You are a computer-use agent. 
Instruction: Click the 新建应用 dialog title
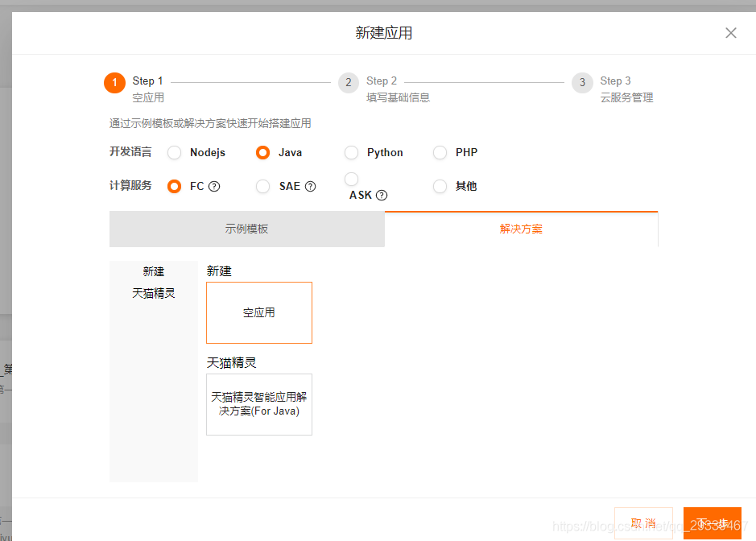click(x=384, y=33)
